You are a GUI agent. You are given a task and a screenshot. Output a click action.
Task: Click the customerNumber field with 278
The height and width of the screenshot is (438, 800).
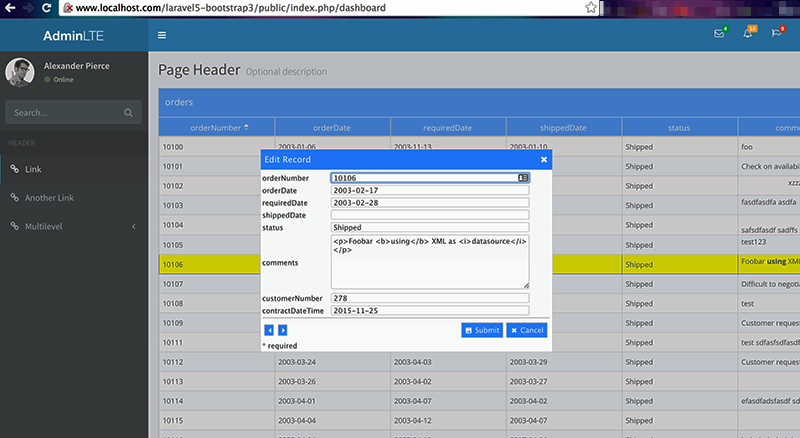[430, 298]
